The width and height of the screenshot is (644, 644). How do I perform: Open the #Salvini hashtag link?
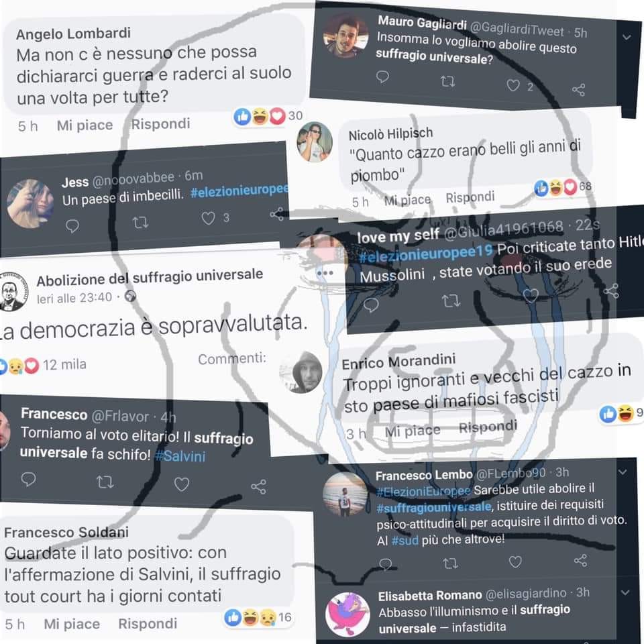click(180, 456)
